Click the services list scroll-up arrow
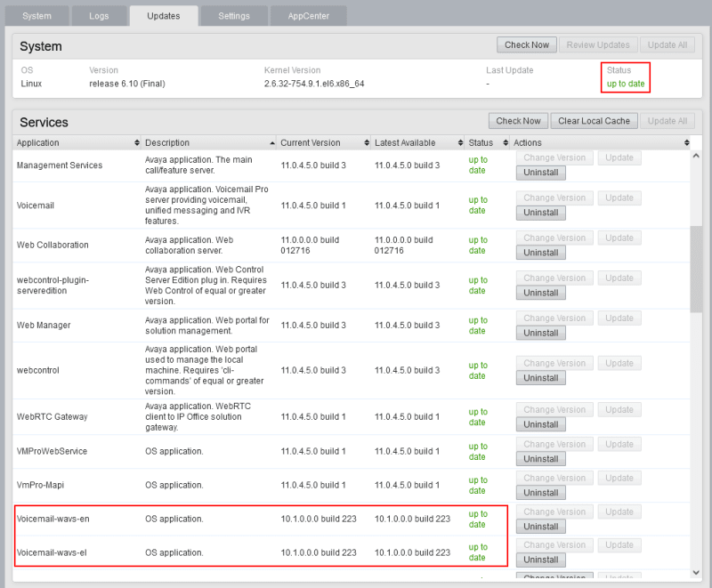The width and height of the screenshot is (712, 588). pyautogui.click(x=696, y=156)
